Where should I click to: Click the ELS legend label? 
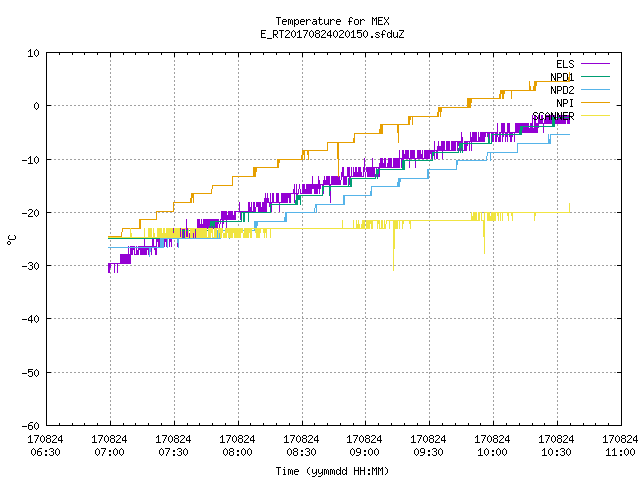click(x=565, y=64)
